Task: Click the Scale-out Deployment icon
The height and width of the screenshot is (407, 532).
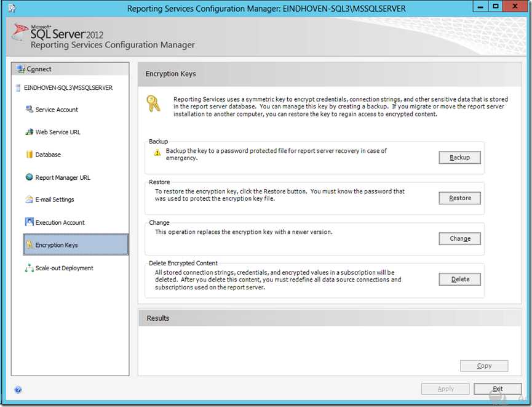Action: point(29,268)
